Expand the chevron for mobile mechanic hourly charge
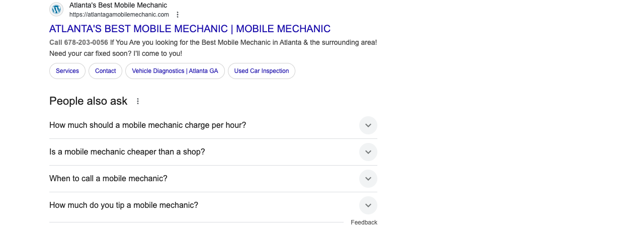This screenshot has height=226, width=644. click(x=368, y=125)
